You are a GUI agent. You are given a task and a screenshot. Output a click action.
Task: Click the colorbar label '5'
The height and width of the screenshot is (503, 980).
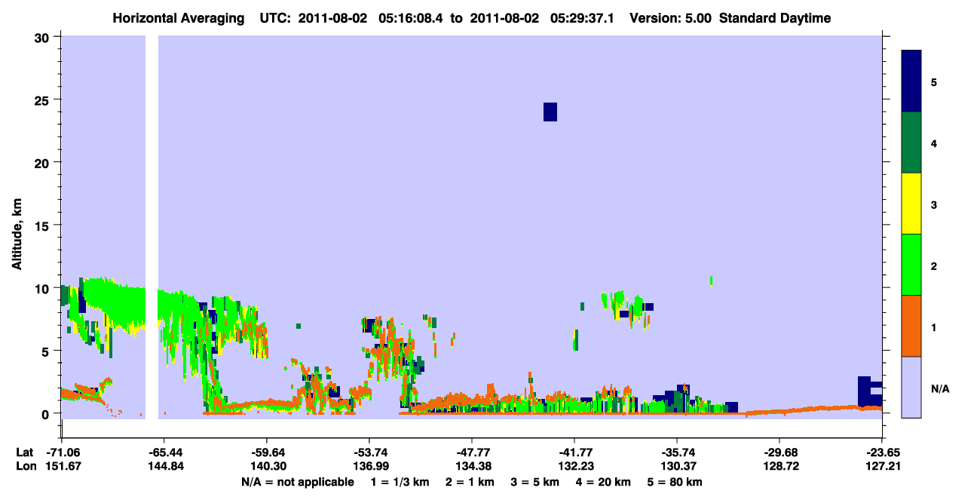point(934,81)
